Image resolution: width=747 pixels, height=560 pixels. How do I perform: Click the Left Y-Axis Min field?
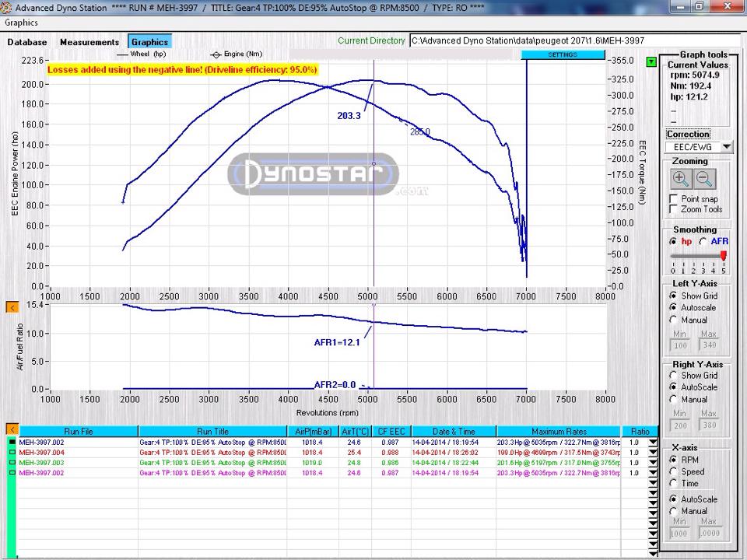tap(680, 345)
